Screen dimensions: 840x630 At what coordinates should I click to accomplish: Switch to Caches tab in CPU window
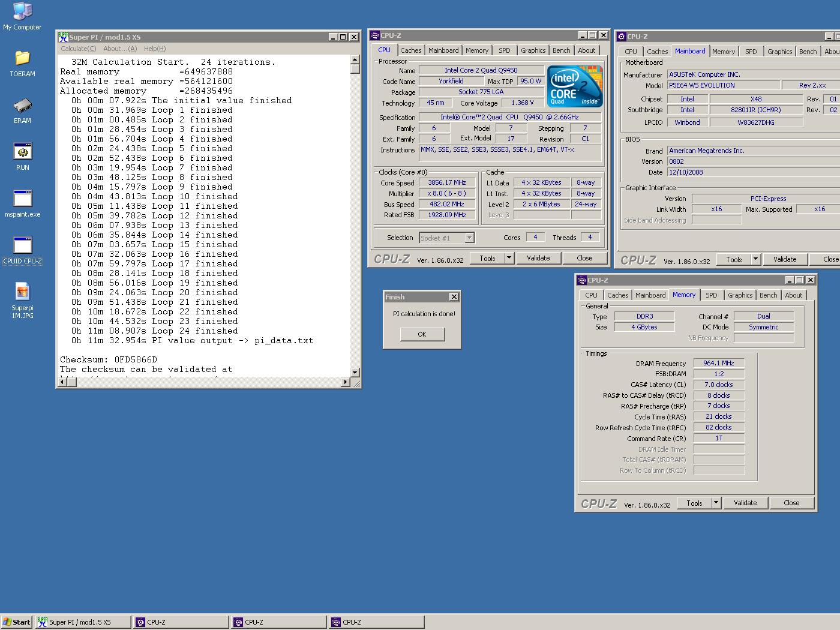411,50
